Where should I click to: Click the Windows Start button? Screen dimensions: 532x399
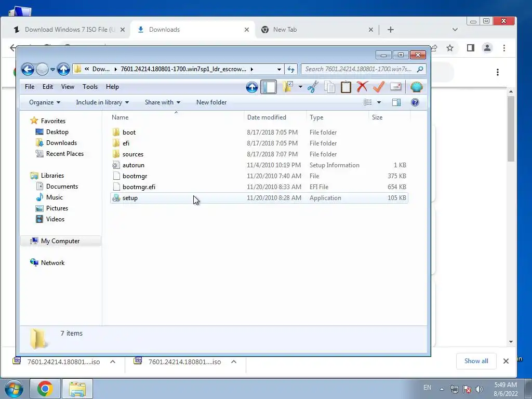coord(14,389)
